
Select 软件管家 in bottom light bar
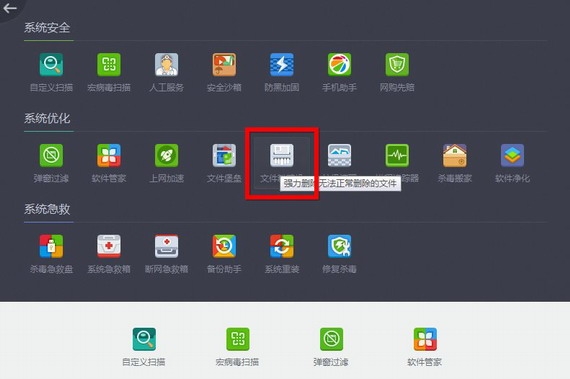tap(425, 346)
